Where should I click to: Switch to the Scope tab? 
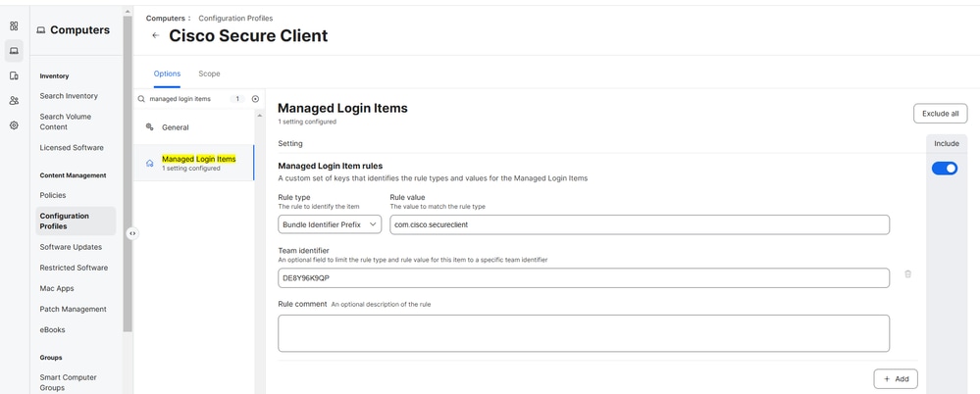(x=209, y=74)
